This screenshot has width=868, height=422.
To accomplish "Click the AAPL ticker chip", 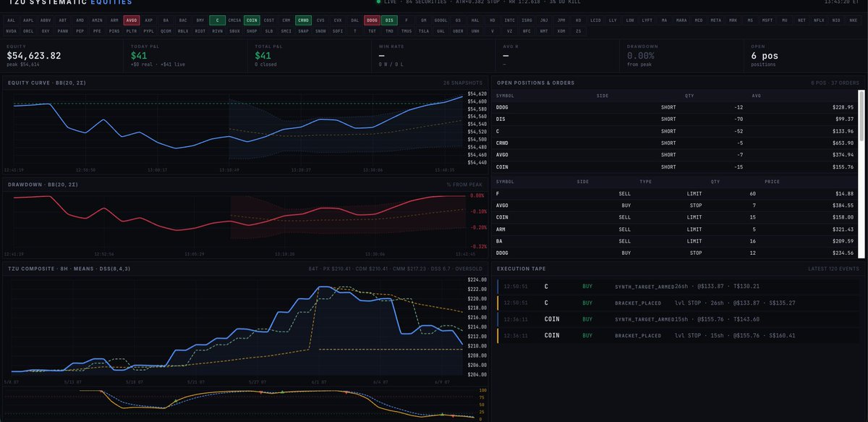I will tap(28, 20).
